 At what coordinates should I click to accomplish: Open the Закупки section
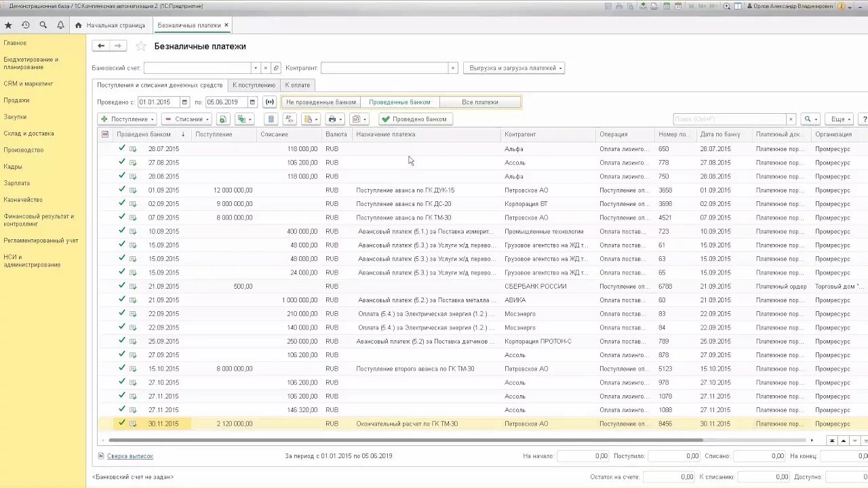point(15,117)
